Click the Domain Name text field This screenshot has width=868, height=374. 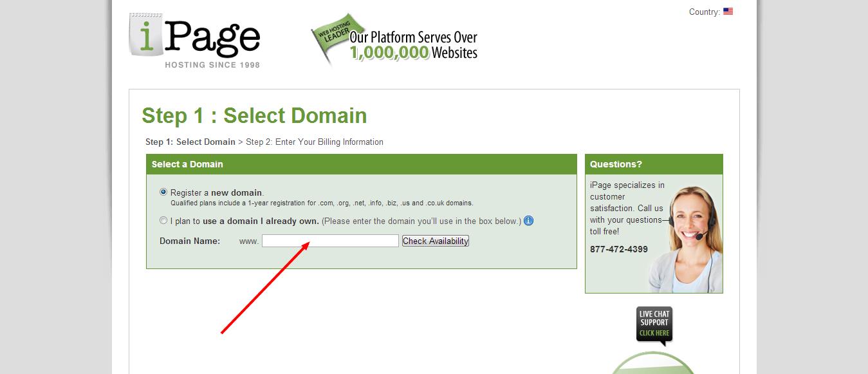(x=330, y=241)
